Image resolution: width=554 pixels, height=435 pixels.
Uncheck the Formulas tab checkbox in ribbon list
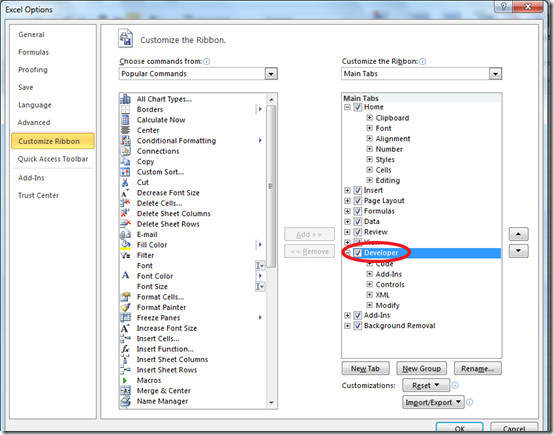point(358,211)
